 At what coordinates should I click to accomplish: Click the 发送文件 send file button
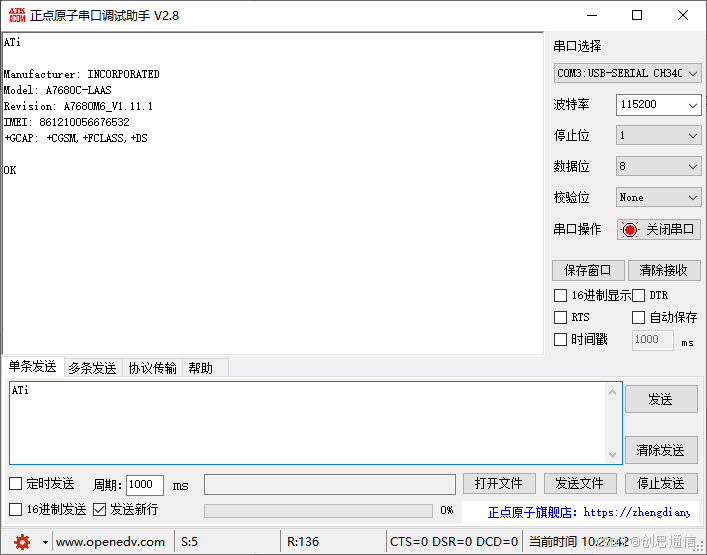580,484
